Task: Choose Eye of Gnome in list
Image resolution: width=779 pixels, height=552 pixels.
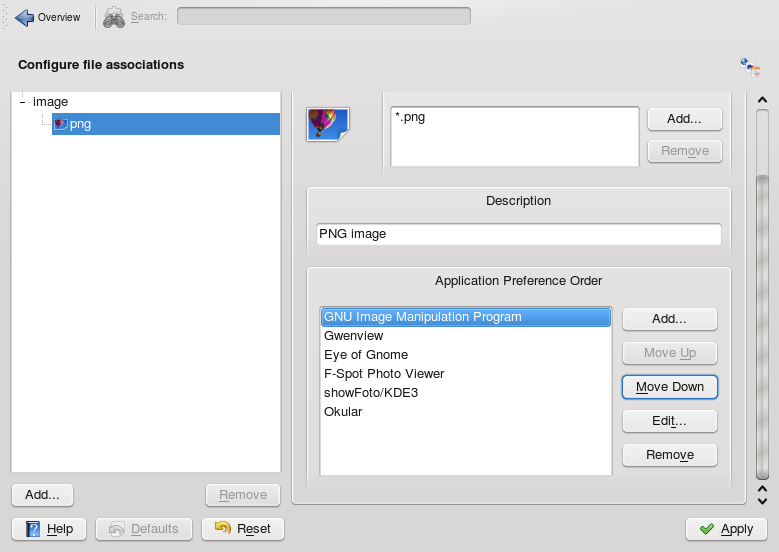Action: pyautogui.click(x=366, y=355)
